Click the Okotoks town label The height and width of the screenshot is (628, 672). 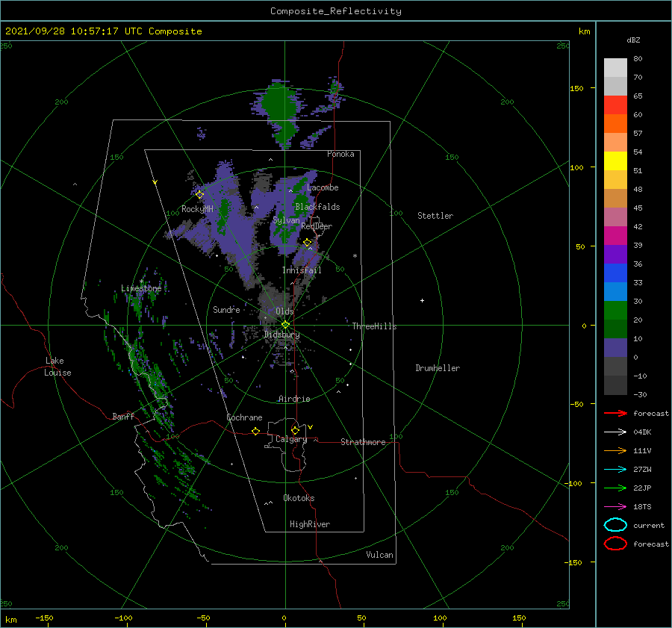point(299,498)
